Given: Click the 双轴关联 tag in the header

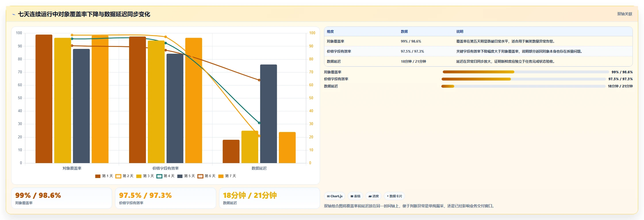Looking at the screenshot, I should (624, 14).
